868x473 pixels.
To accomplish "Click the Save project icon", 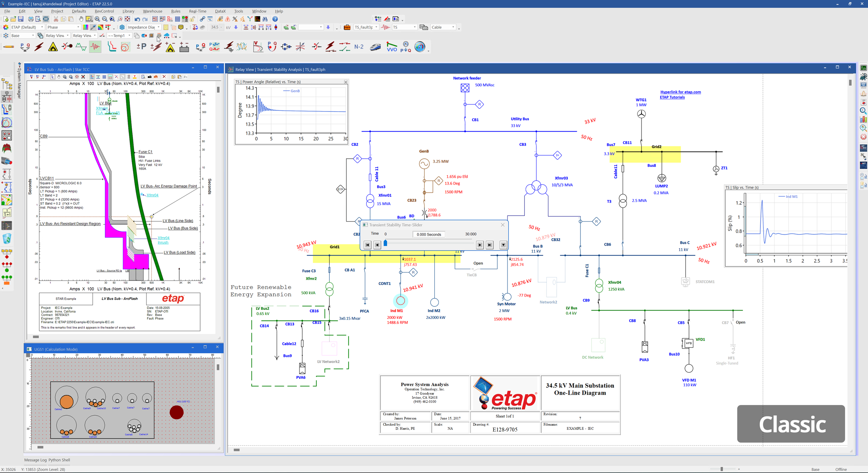I will (x=21, y=19).
